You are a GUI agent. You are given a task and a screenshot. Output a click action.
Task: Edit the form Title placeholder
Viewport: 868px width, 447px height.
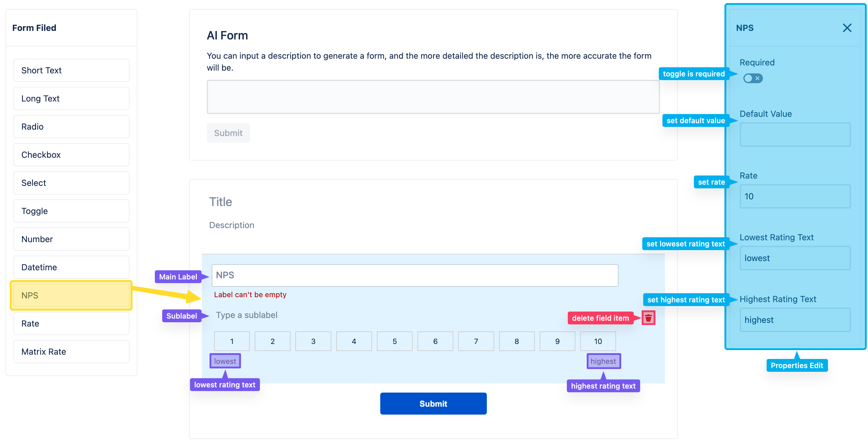pyautogui.click(x=221, y=202)
